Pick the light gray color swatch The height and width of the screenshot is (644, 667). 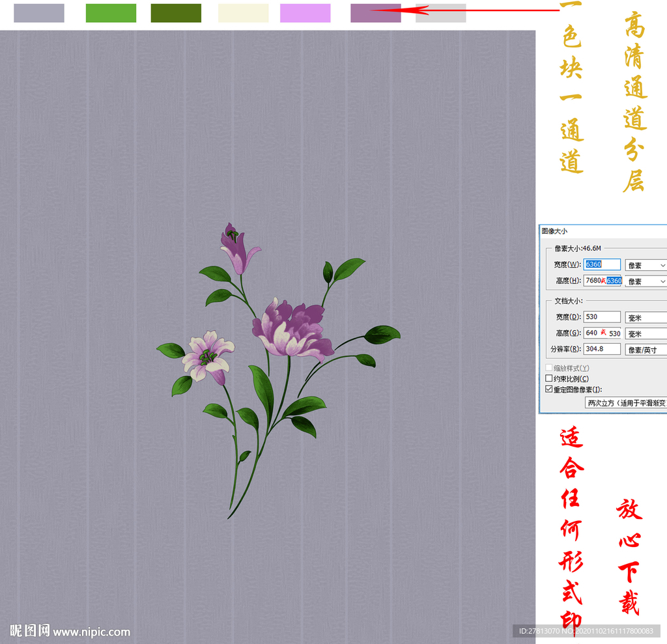[x=440, y=13]
